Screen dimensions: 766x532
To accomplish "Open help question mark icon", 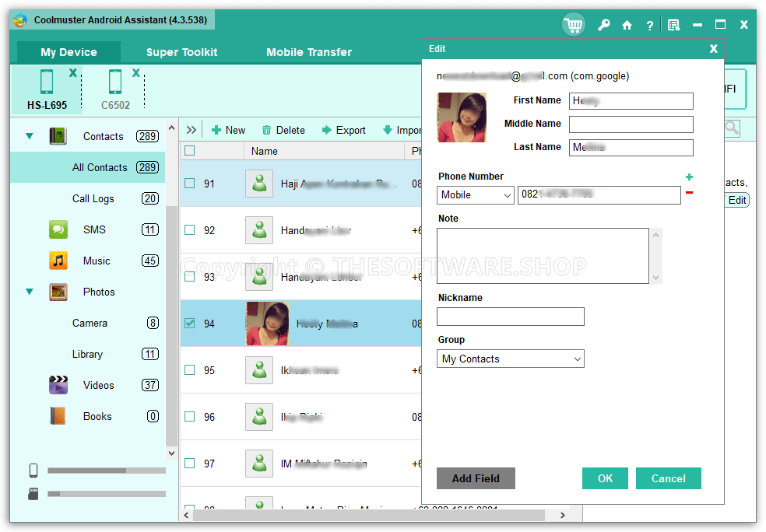I will (x=650, y=26).
